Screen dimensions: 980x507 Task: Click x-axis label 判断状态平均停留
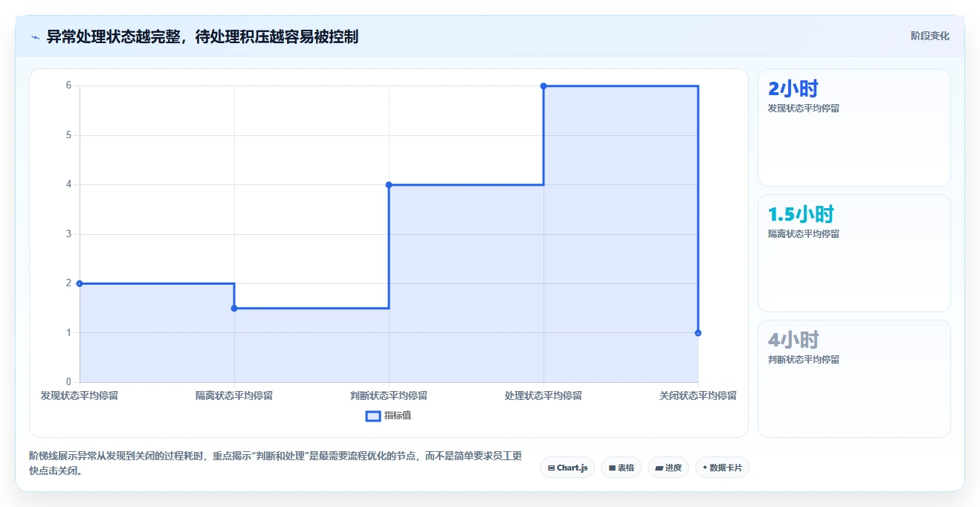point(389,395)
